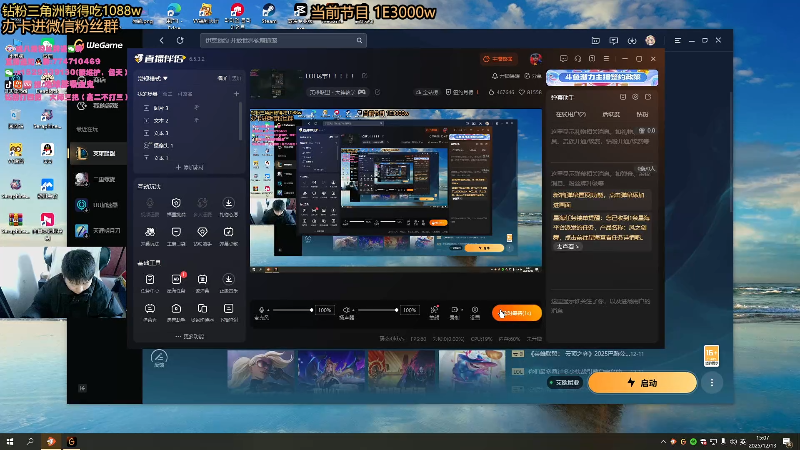Click the plus icon beside the scene tabs

pyautogui.click(x=236, y=94)
